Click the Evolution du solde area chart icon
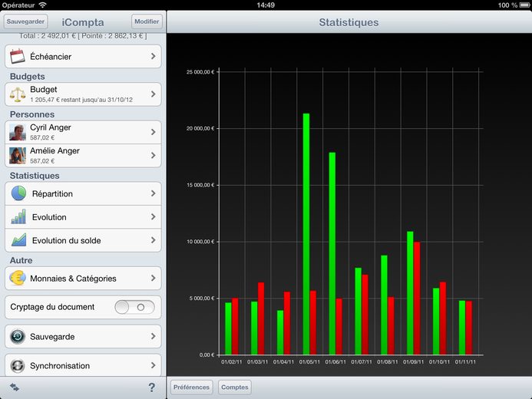 tap(18, 240)
